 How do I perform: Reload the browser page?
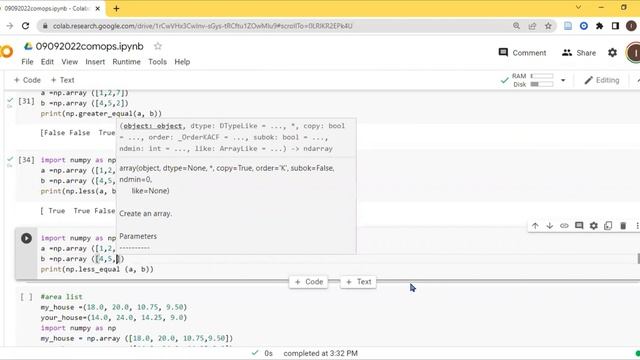[x=25, y=26]
